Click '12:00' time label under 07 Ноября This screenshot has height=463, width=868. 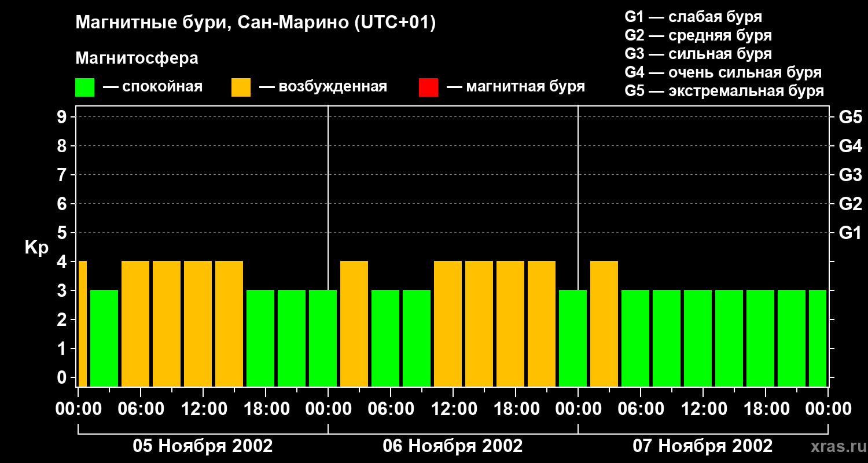coord(703,409)
